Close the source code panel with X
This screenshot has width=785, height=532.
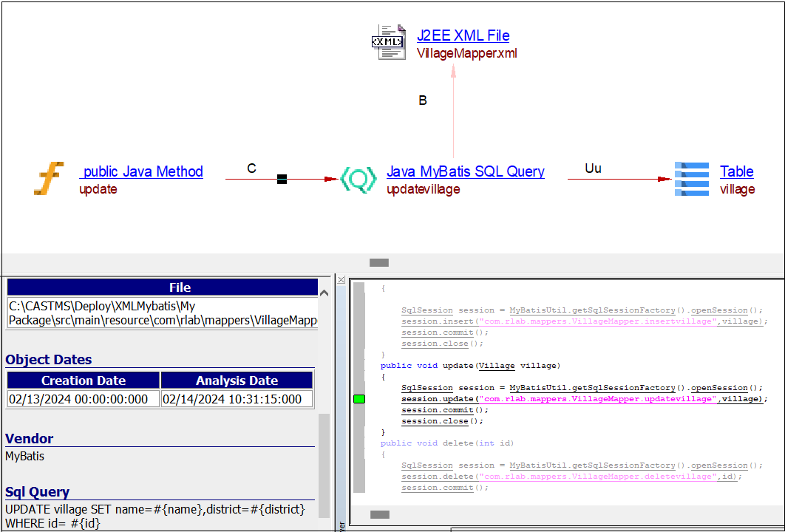pos(341,279)
